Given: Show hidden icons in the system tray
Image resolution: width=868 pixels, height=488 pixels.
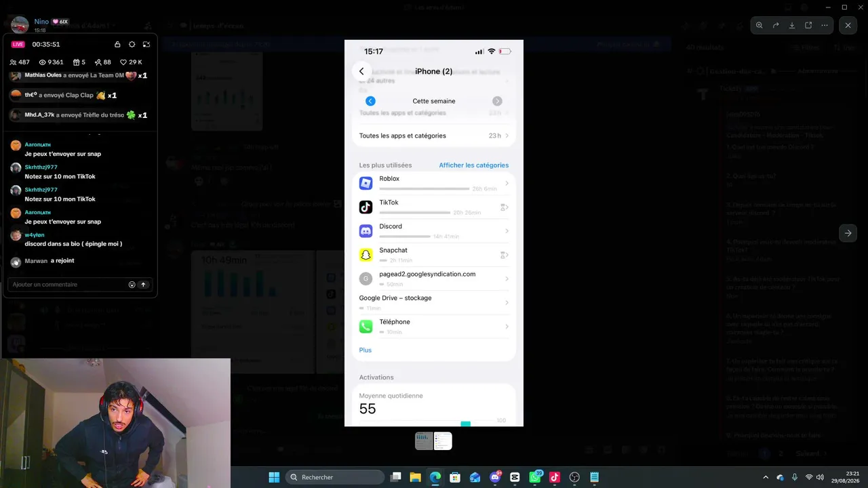Looking at the screenshot, I should [766, 477].
